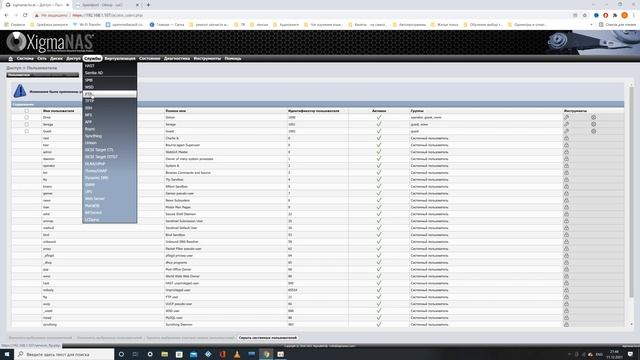The height and width of the screenshot is (360, 640).
Task: Select Samba AD in the services dropdown
Action: (109, 73)
